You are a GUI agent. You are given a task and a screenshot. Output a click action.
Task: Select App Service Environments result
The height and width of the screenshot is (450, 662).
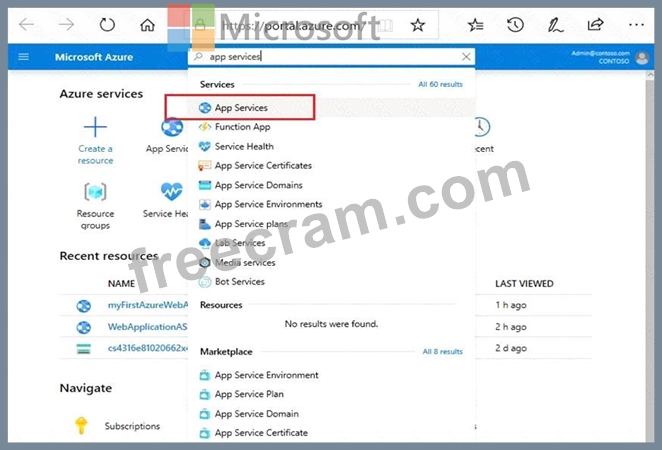tap(331, 204)
